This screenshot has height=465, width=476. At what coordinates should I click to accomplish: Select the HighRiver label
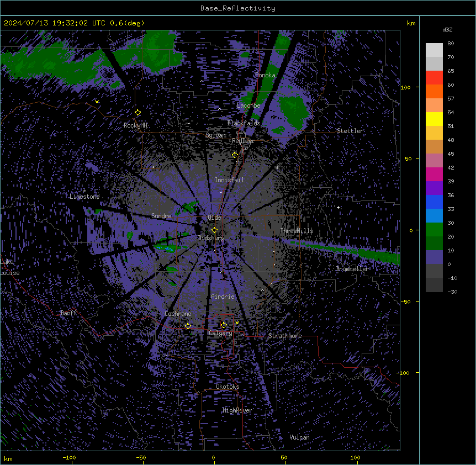click(x=237, y=410)
